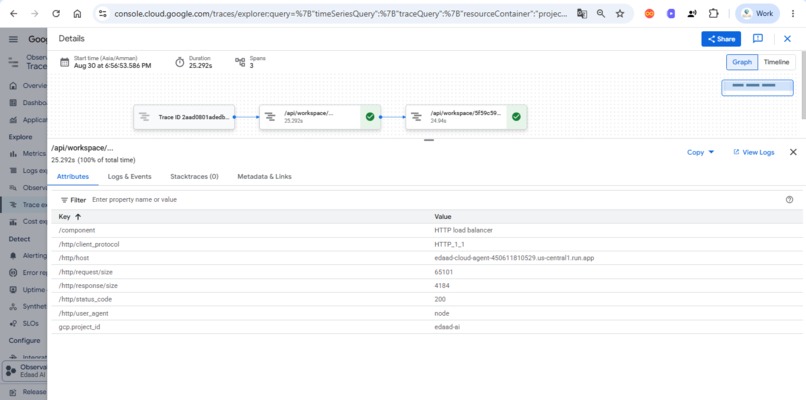Open the purple browser extension icon
The height and width of the screenshot is (400, 806).
pyautogui.click(x=671, y=14)
